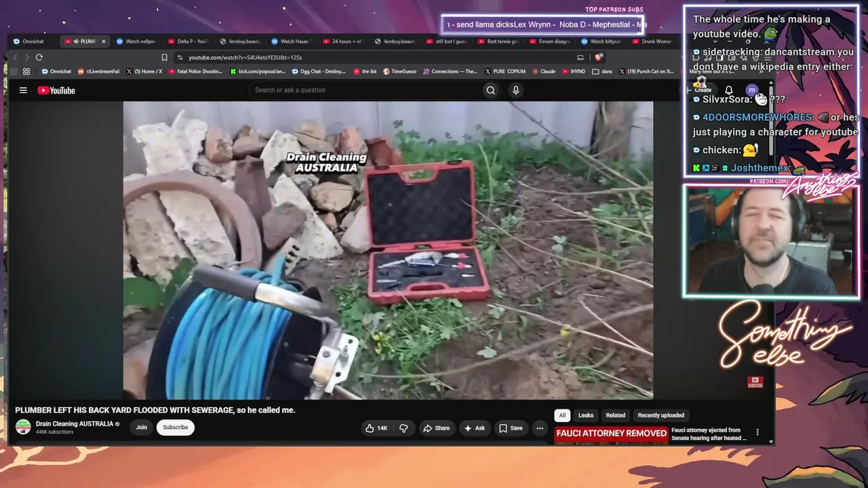
Task: Open the TimeGuessr bookmark
Action: pyautogui.click(x=400, y=71)
